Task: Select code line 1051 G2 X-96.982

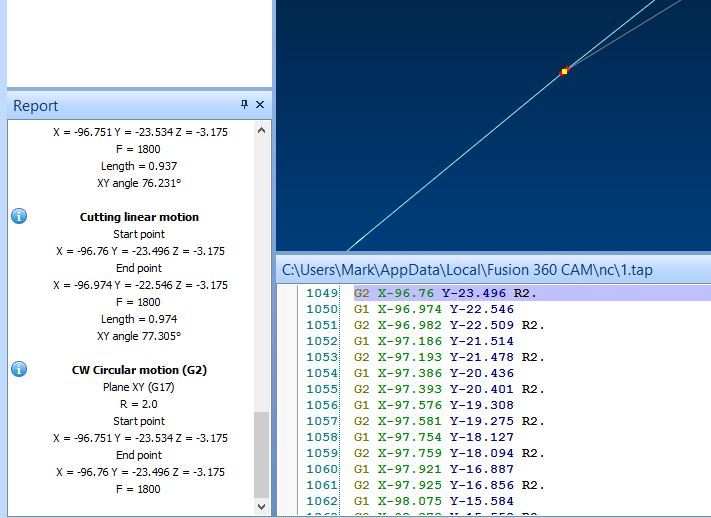Action: point(449,325)
